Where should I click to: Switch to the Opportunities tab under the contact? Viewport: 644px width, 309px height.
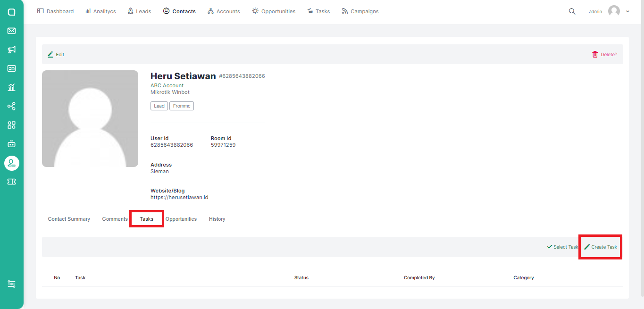point(181,219)
